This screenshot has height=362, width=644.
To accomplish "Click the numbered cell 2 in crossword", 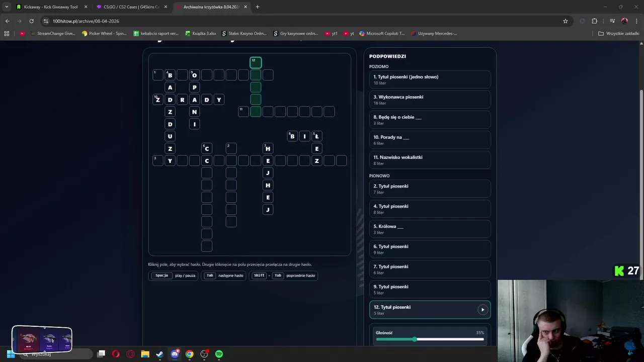I will click(x=231, y=148).
